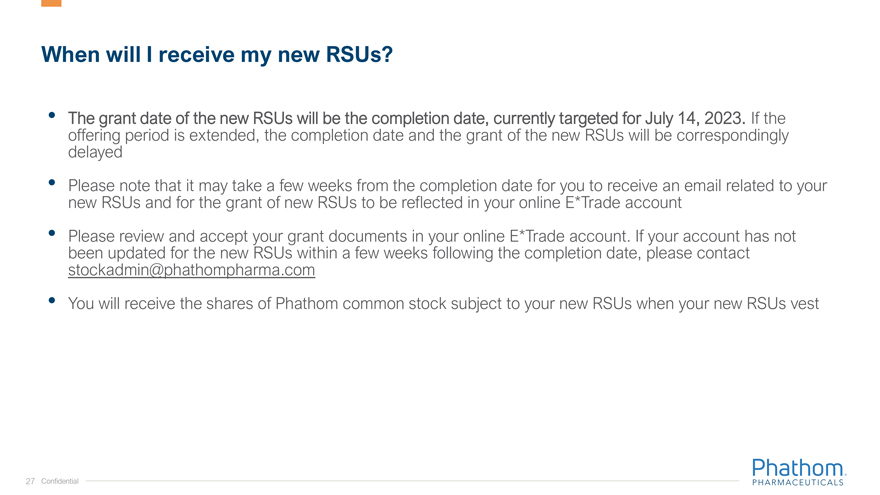The height and width of the screenshot is (495, 880).
Task: Click the second bullet point marker
Action: pos(51,184)
